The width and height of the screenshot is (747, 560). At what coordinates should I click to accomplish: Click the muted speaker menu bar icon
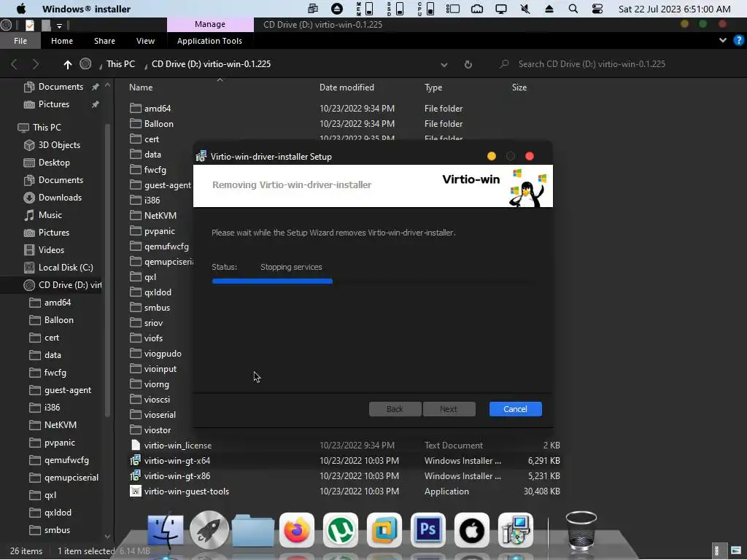525,9
